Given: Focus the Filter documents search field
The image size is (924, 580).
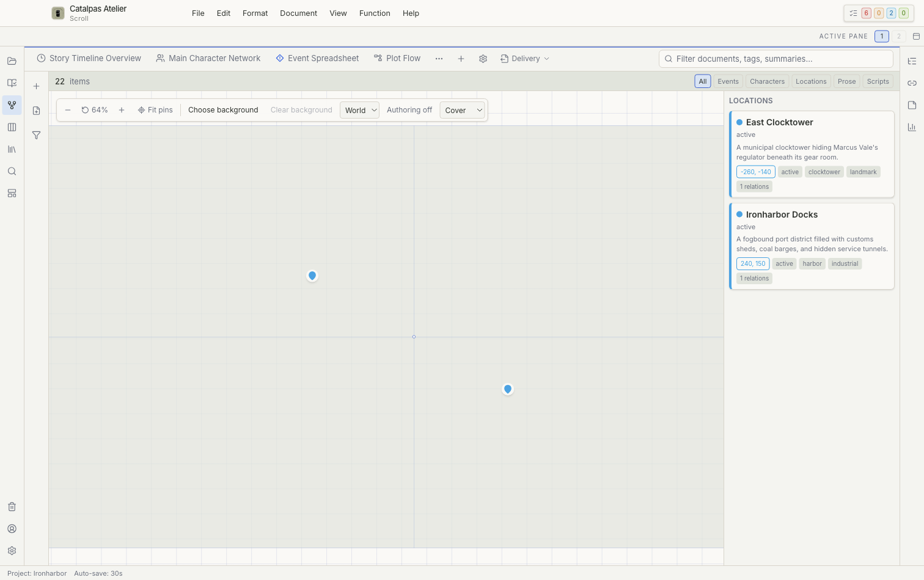Looking at the screenshot, I should point(776,59).
